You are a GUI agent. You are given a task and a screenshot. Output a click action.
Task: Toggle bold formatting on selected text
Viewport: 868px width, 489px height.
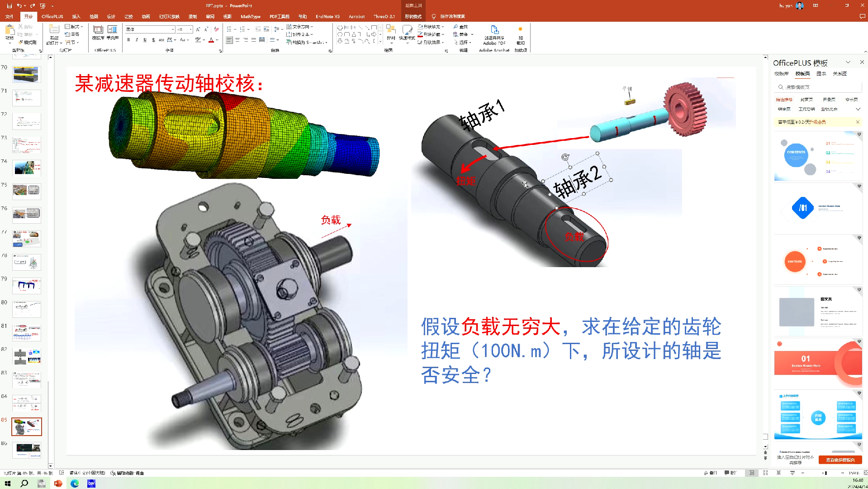pos(129,39)
